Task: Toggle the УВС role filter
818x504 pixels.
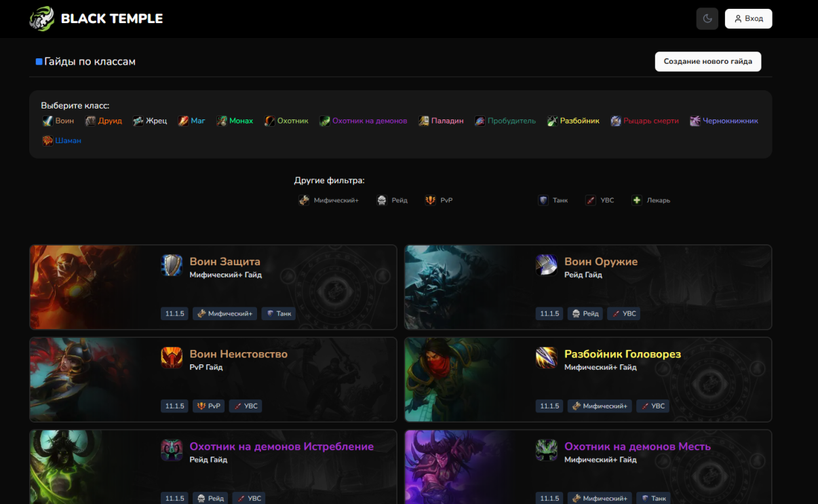Action: coord(600,200)
